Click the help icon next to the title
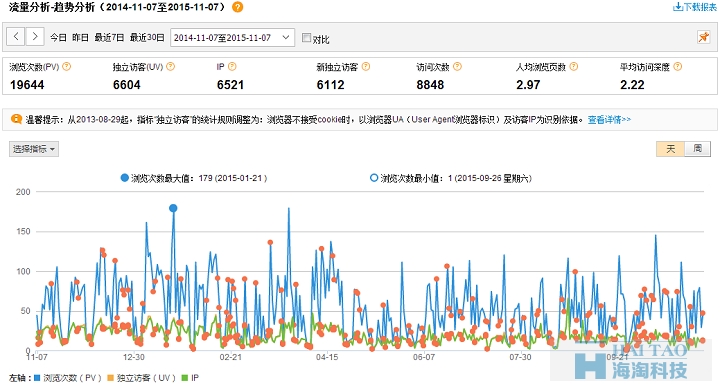The width and height of the screenshot is (720, 385). (x=237, y=7)
